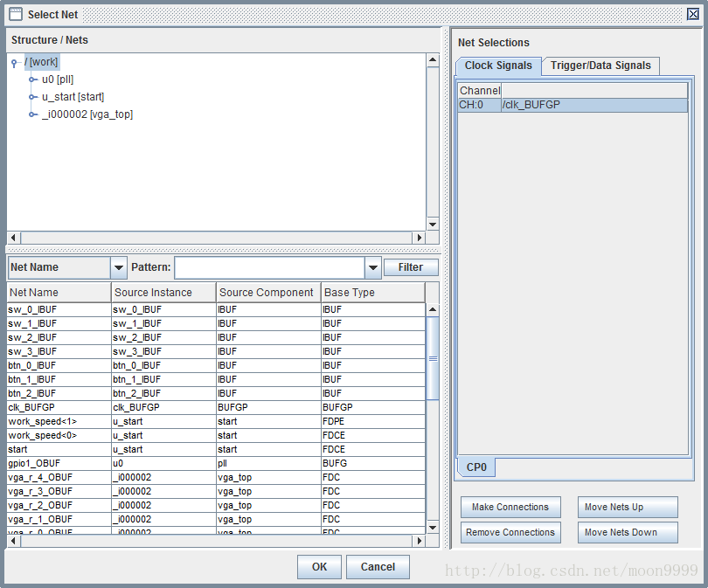
Task: Open the Pattern history dropdown arrow
Action: (372, 267)
